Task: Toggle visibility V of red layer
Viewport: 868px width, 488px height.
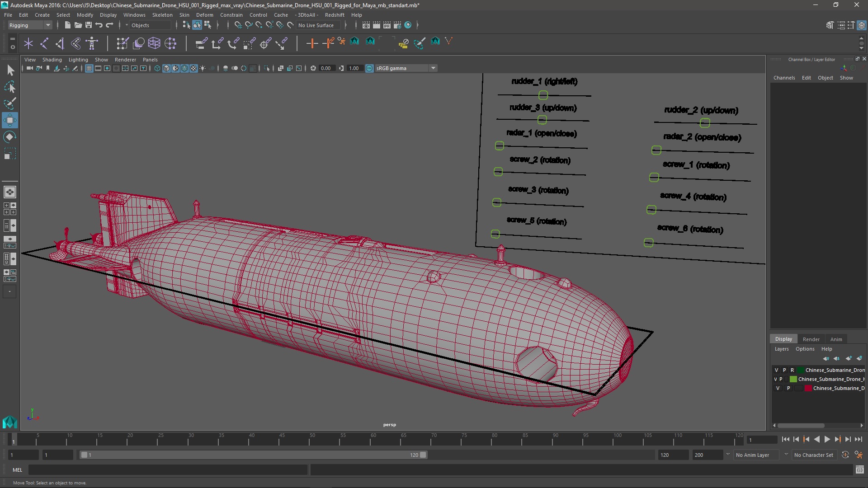Action: [x=778, y=388]
